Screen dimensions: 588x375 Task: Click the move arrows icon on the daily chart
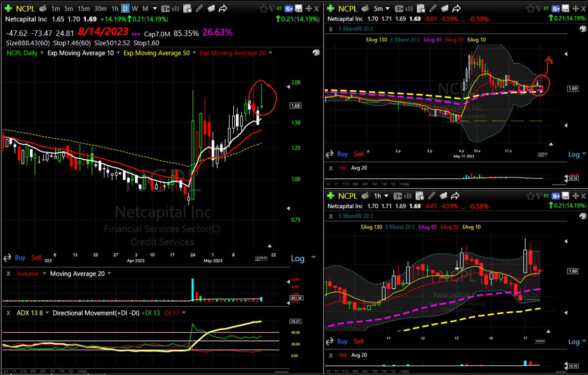(x=309, y=9)
